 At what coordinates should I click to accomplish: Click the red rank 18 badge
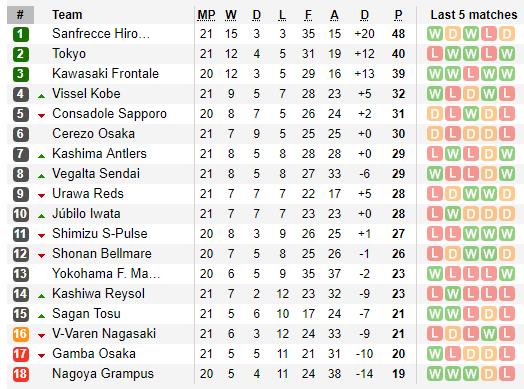[21, 374]
